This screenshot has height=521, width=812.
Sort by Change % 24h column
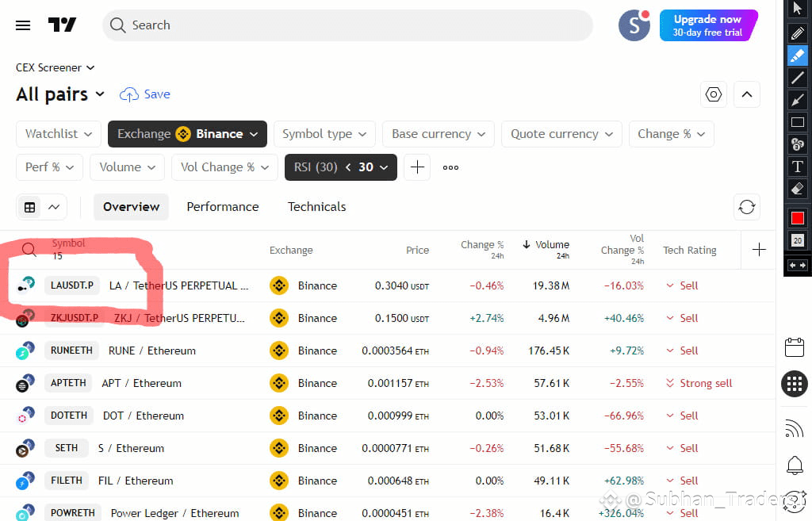(482, 249)
